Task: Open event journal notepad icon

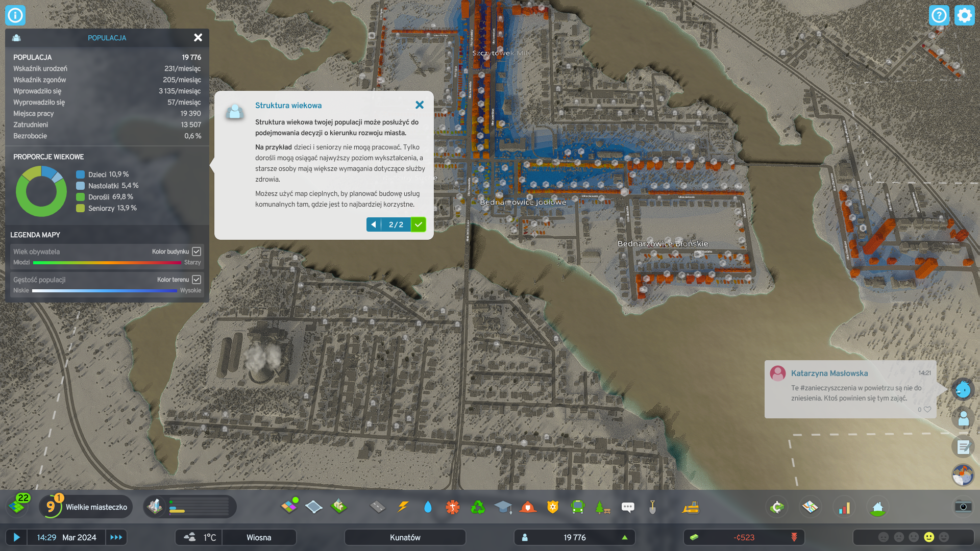Action: [x=963, y=447]
